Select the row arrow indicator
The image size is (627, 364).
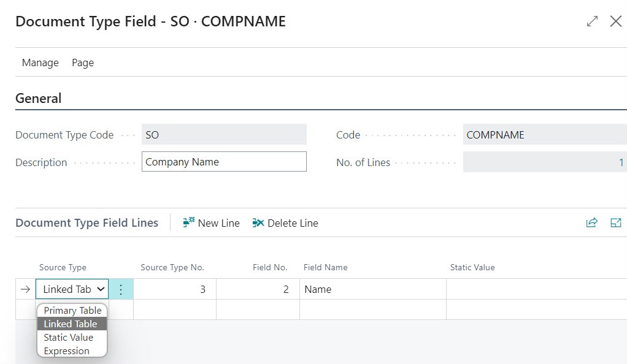(x=25, y=289)
